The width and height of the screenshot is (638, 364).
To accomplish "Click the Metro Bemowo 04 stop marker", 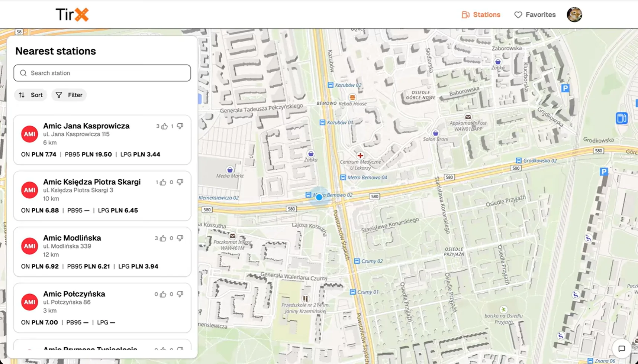I will (x=343, y=178).
